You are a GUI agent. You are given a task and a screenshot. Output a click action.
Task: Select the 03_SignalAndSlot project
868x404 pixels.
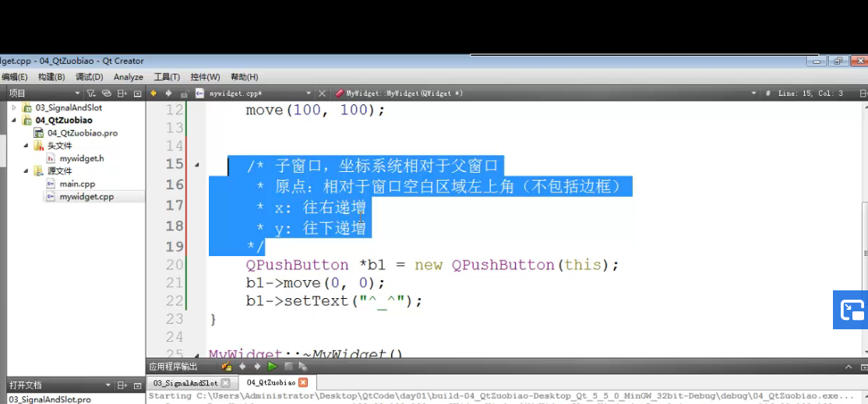tap(69, 107)
